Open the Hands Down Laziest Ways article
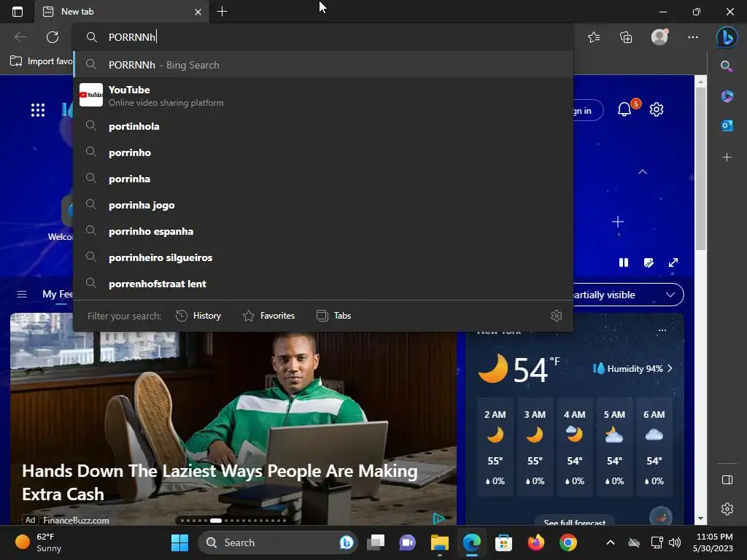The height and width of the screenshot is (560, 747). [x=220, y=483]
